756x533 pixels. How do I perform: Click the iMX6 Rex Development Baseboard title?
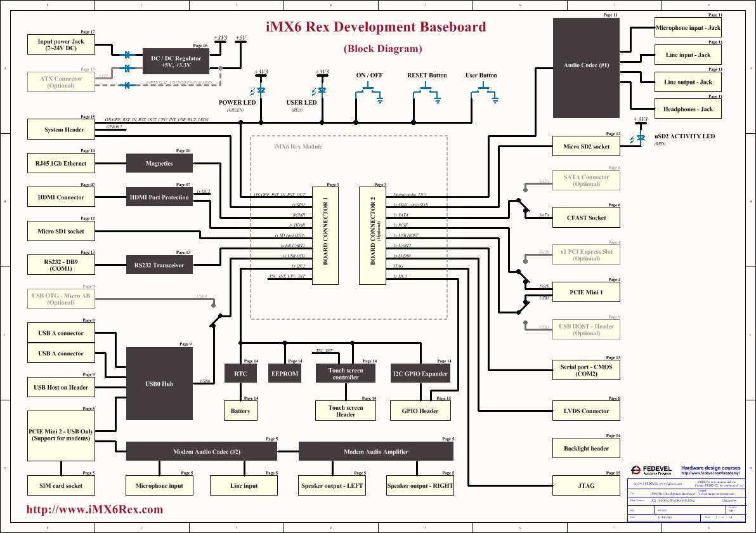point(376,27)
